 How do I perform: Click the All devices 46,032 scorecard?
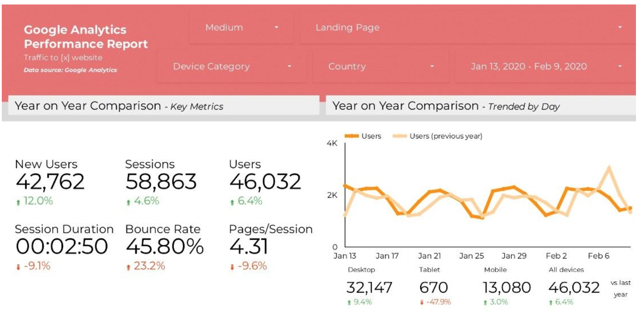pos(574,287)
